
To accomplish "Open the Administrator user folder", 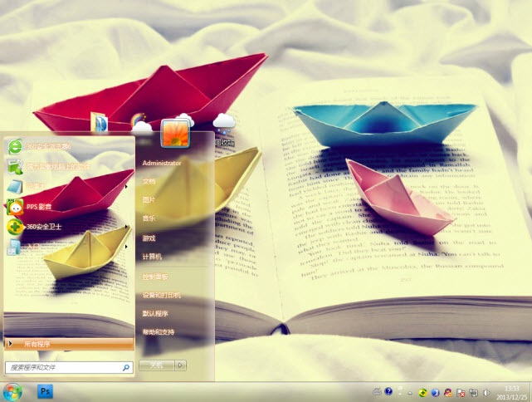I will (162, 163).
